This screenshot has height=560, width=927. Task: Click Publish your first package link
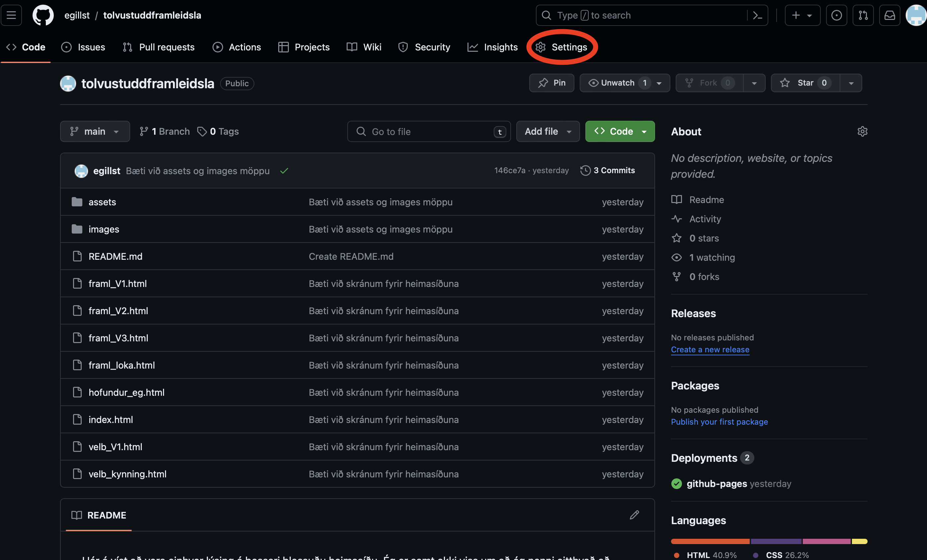coord(719,422)
